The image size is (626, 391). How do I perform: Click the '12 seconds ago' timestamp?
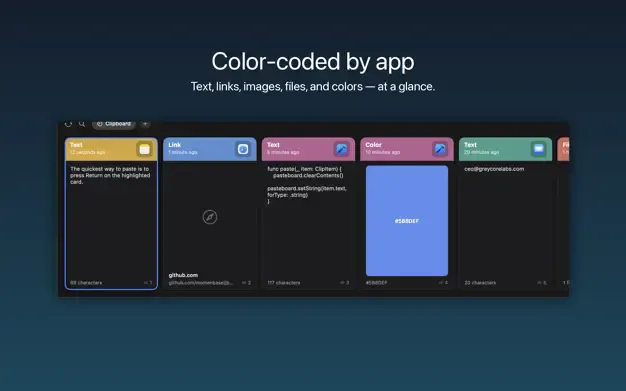[87, 152]
